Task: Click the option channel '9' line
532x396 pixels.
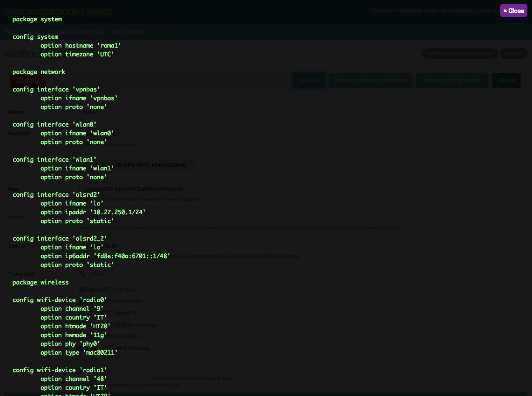Action: pos(72,309)
